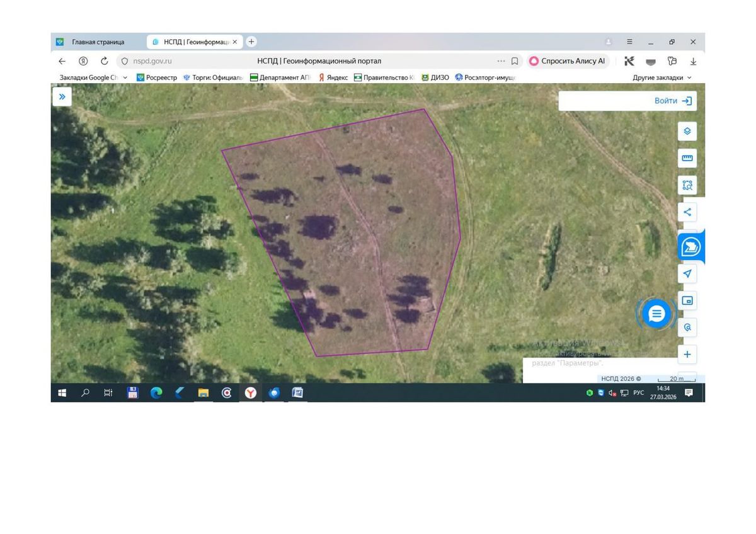
Task: Open the Яндекс bookmark
Action: click(333, 77)
